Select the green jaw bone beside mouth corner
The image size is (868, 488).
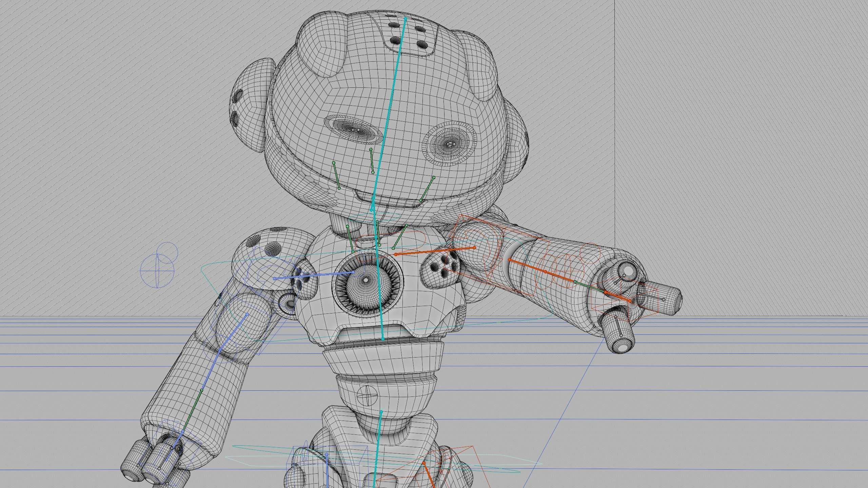tap(427, 189)
